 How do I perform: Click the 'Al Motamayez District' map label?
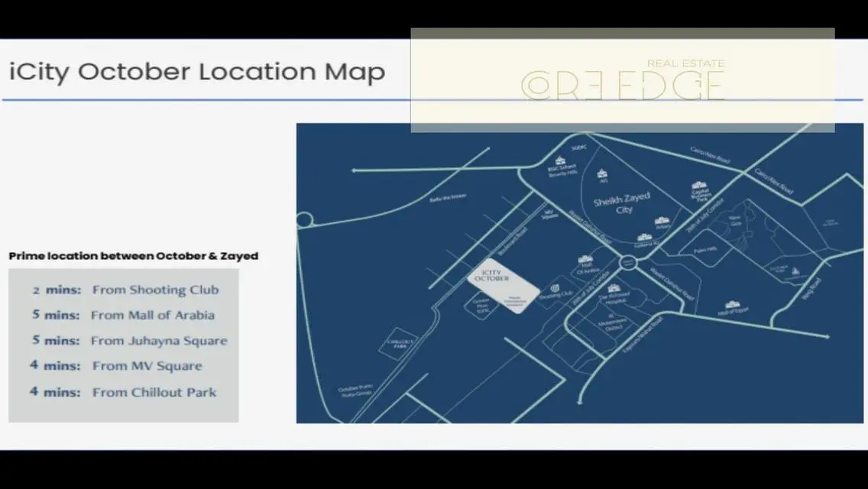pyautogui.click(x=614, y=323)
